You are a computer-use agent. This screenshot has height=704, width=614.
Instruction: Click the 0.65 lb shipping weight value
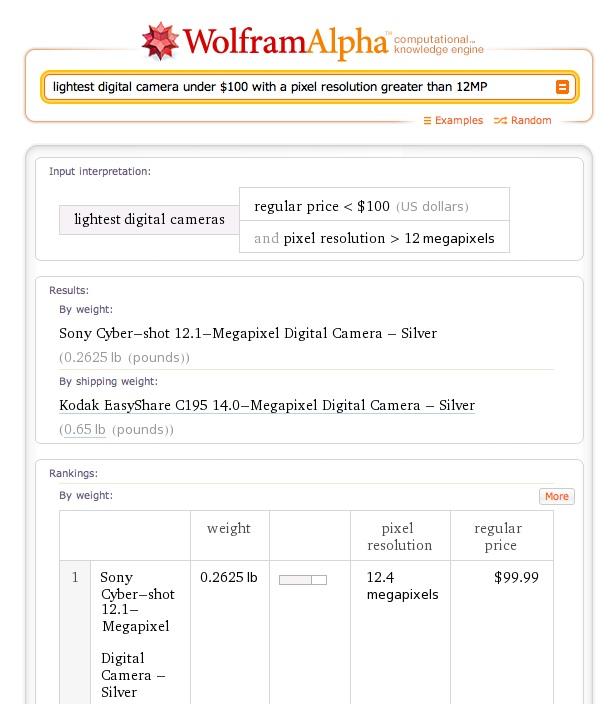pos(84,430)
